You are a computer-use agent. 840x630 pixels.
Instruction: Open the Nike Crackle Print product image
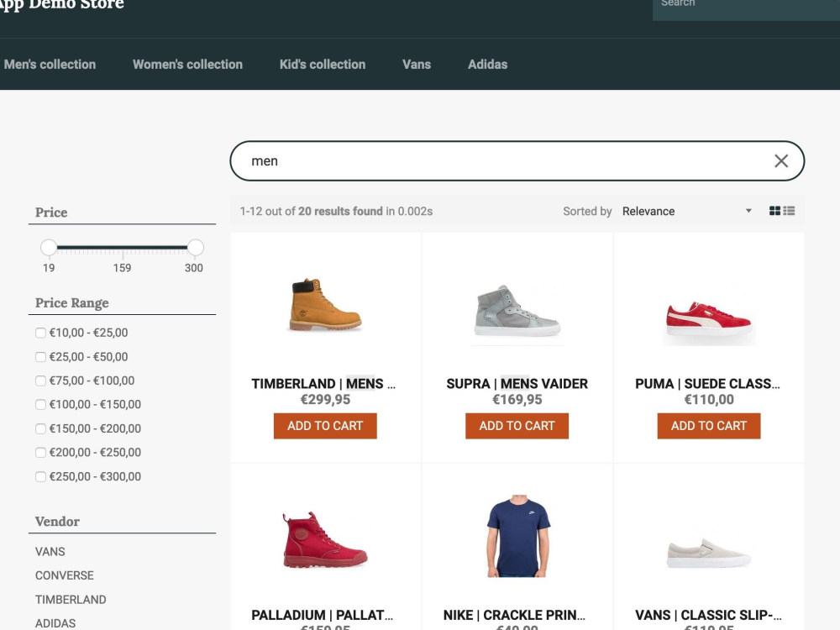tap(517, 536)
